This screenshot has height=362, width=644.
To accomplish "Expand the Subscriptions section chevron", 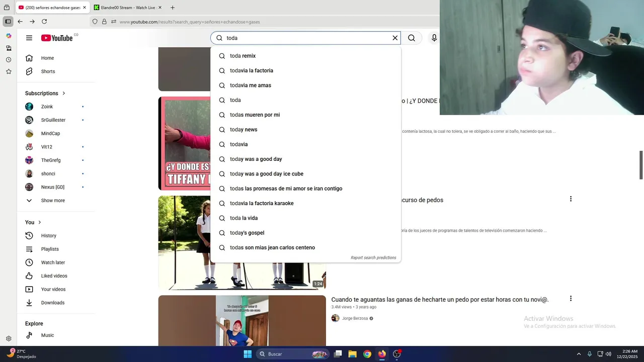I will coord(64,93).
